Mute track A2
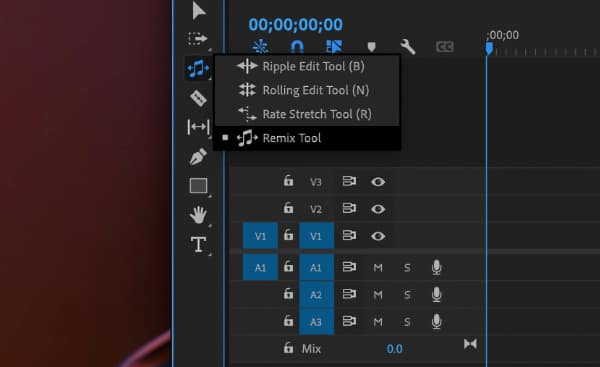 click(378, 295)
